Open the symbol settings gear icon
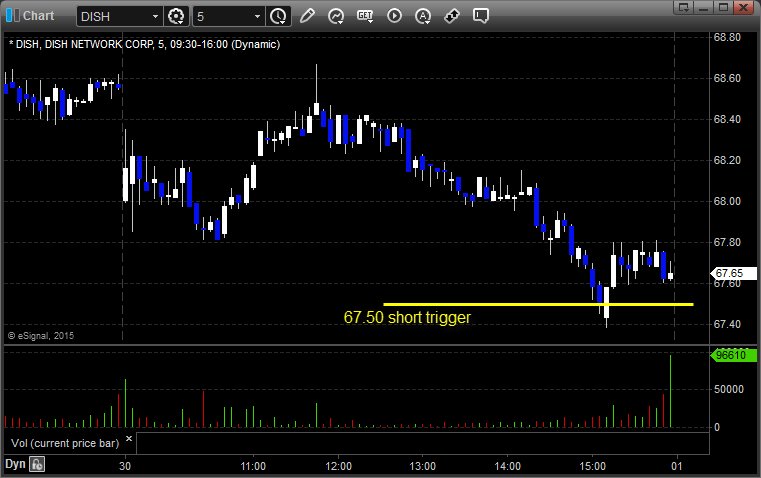 point(176,16)
